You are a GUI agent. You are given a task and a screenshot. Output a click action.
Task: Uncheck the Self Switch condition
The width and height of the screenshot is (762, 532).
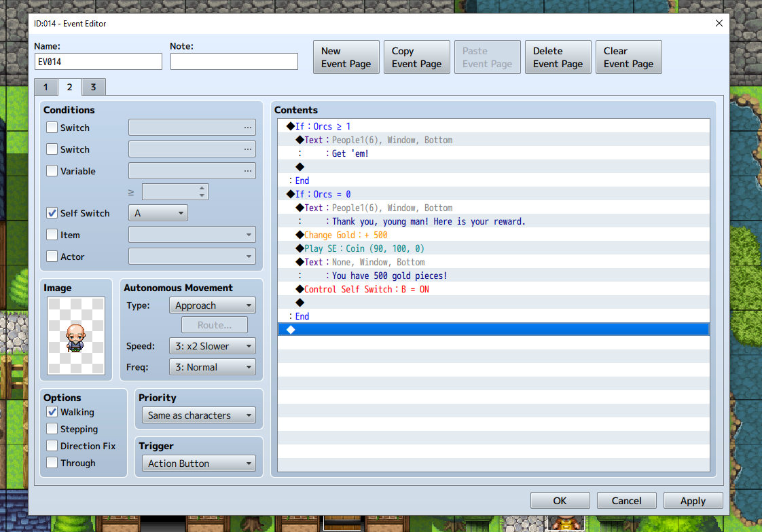(52, 213)
